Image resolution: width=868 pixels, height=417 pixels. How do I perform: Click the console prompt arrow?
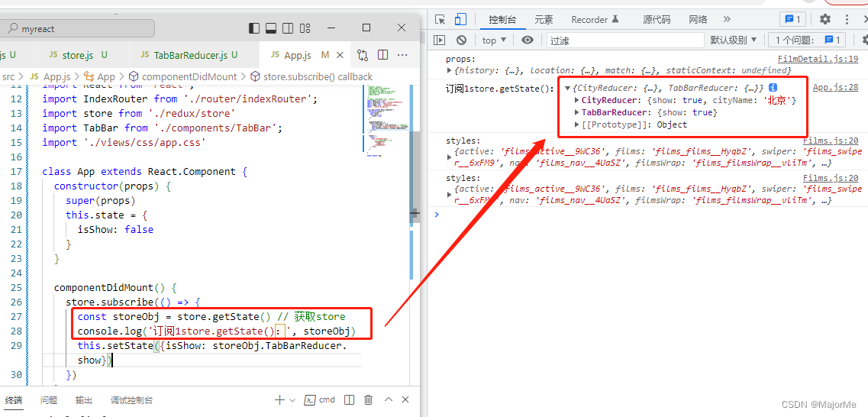pyautogui.click(x=437, y=215)
